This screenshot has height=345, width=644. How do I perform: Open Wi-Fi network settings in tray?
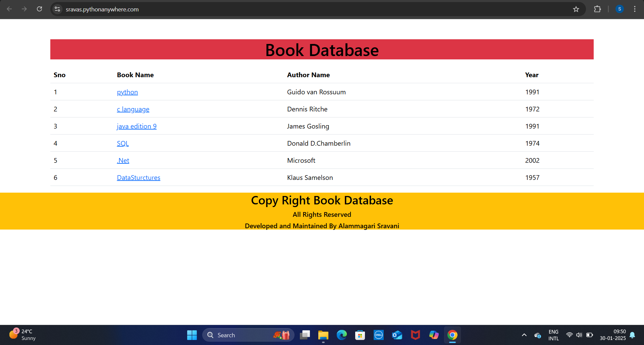(569, 335)
